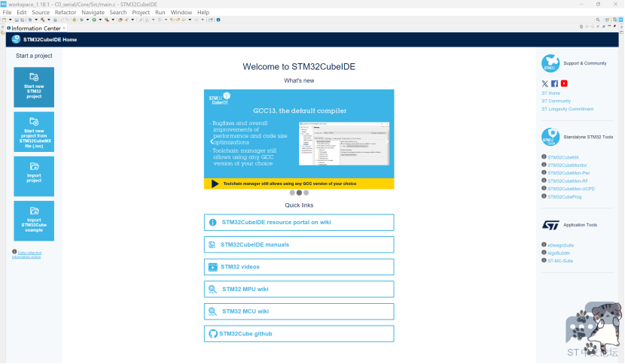
Task: Open the Run dropdown arrow
Action: pos(100,20)
